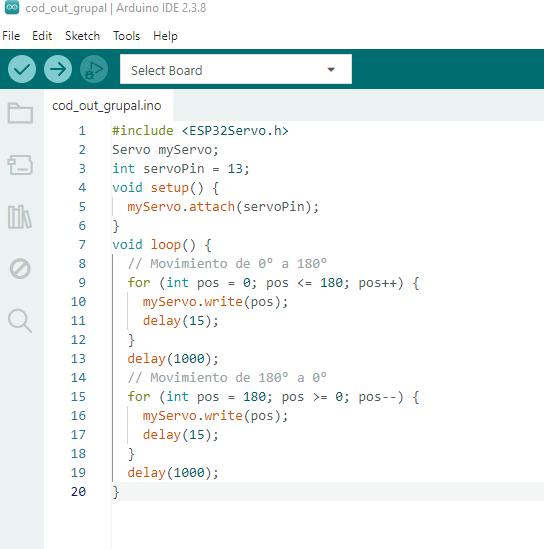Click the first delay(1000) code line
544x549 pixels.
tap(173, 359)
